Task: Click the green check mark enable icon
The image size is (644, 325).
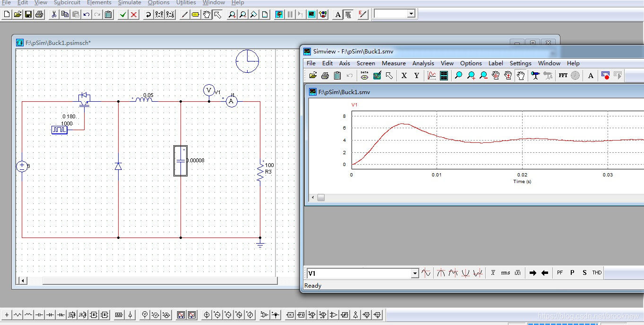Action: click(x=123, y=14)
